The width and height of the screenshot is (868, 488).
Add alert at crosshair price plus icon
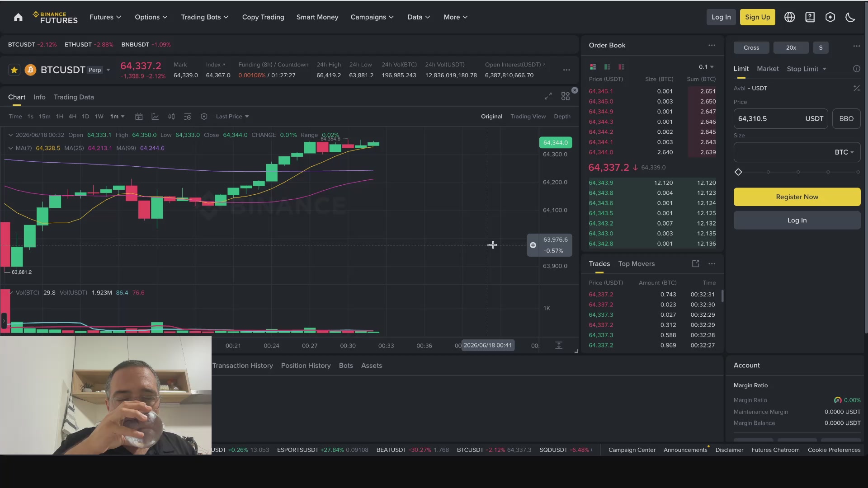tap(533, 245)
